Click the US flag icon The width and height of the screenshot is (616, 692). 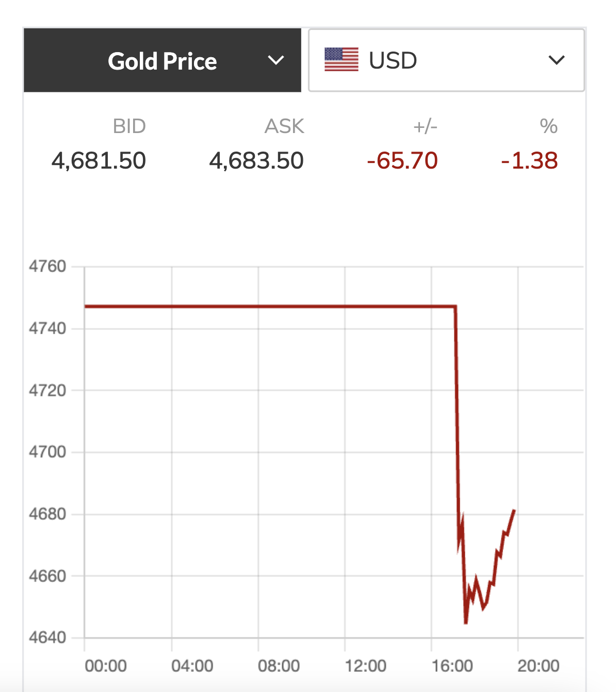341,60
